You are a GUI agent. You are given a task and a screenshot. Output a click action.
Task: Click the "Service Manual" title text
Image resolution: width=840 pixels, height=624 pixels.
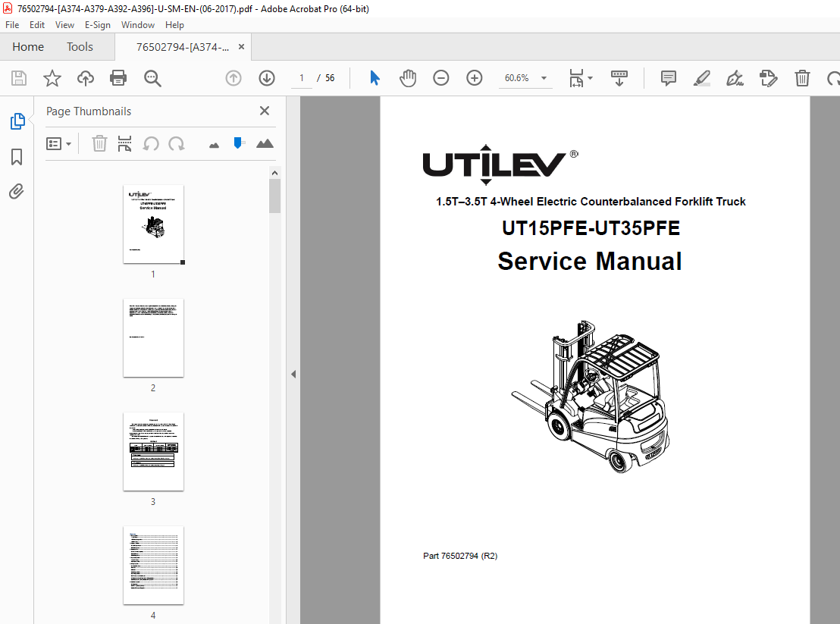tap(590, 262)
